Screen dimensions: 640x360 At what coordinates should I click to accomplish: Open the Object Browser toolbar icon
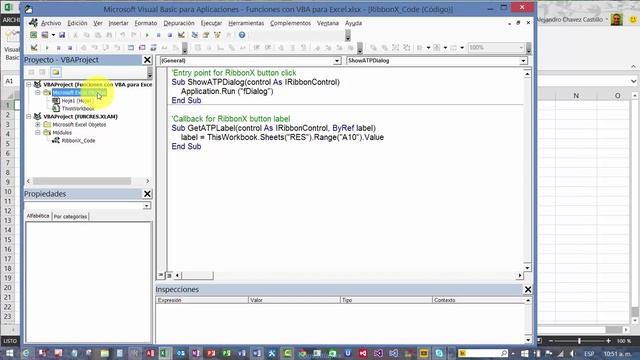[217, 35]
